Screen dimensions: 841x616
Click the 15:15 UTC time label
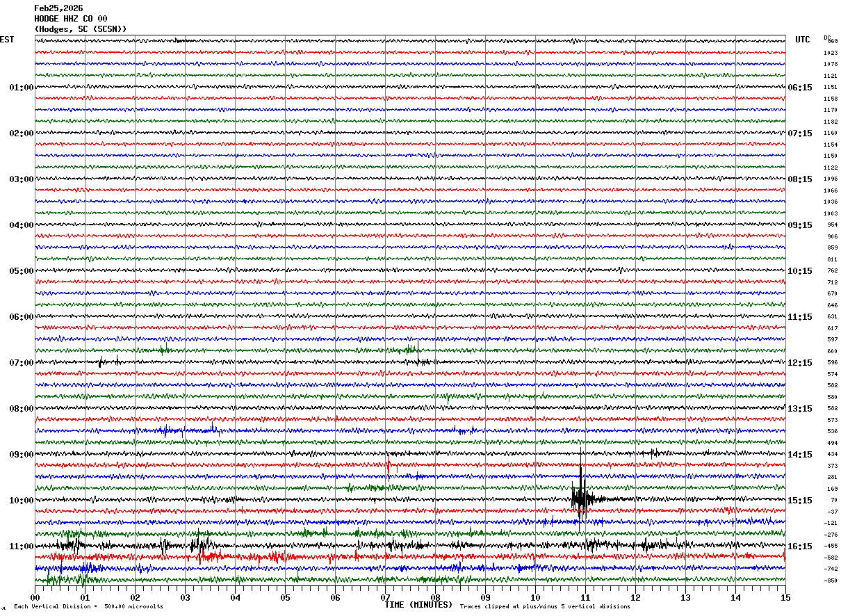pyautogui.click(x=800, y=501)
